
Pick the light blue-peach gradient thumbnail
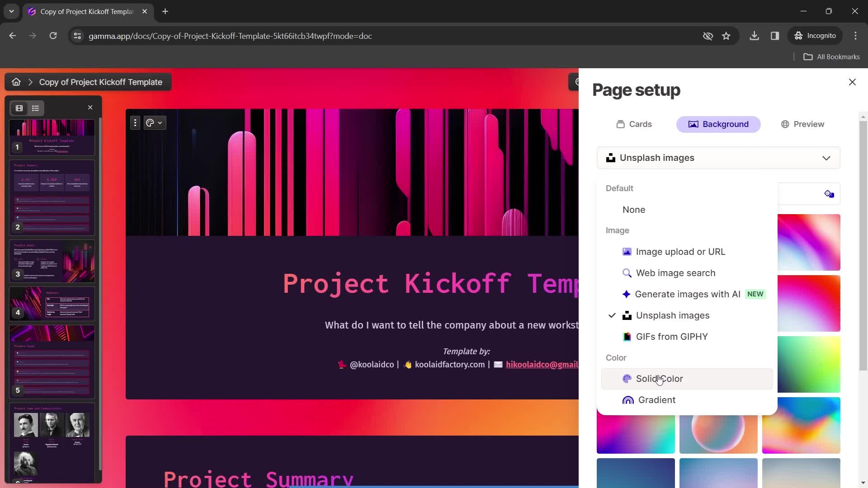718,473
